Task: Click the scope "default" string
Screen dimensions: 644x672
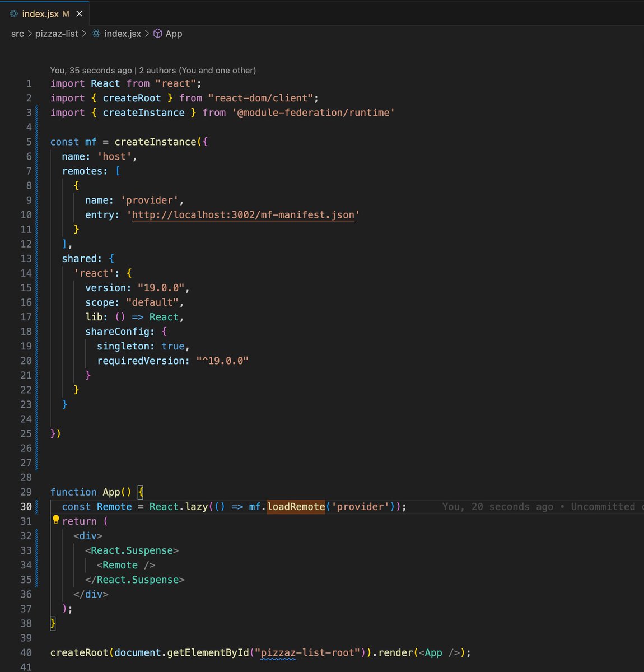Action: (x=152, y=302)
